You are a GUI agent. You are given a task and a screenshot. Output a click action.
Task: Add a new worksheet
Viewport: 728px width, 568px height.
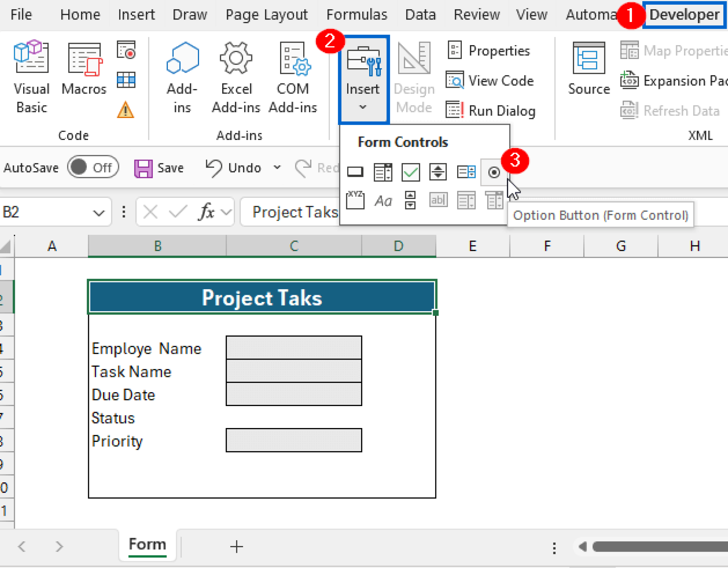[x=236, y=546]
